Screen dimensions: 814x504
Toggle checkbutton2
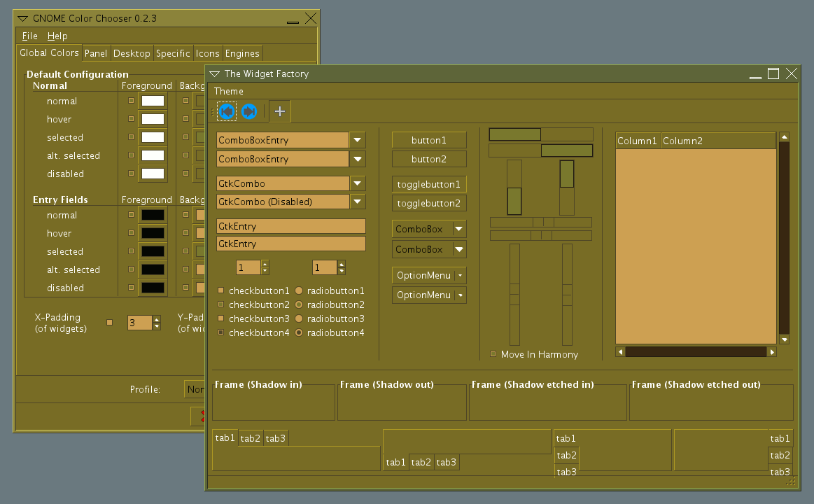[x=220, y=304]
